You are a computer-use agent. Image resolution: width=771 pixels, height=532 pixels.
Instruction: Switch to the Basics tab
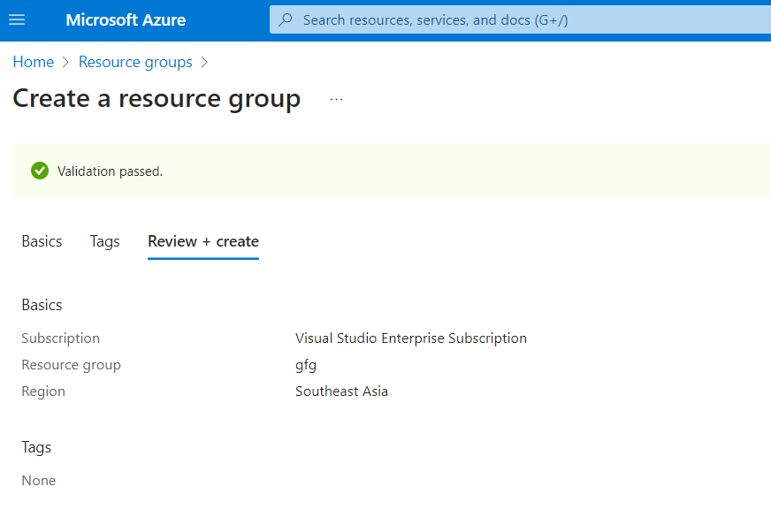click(x=42, y=241)
